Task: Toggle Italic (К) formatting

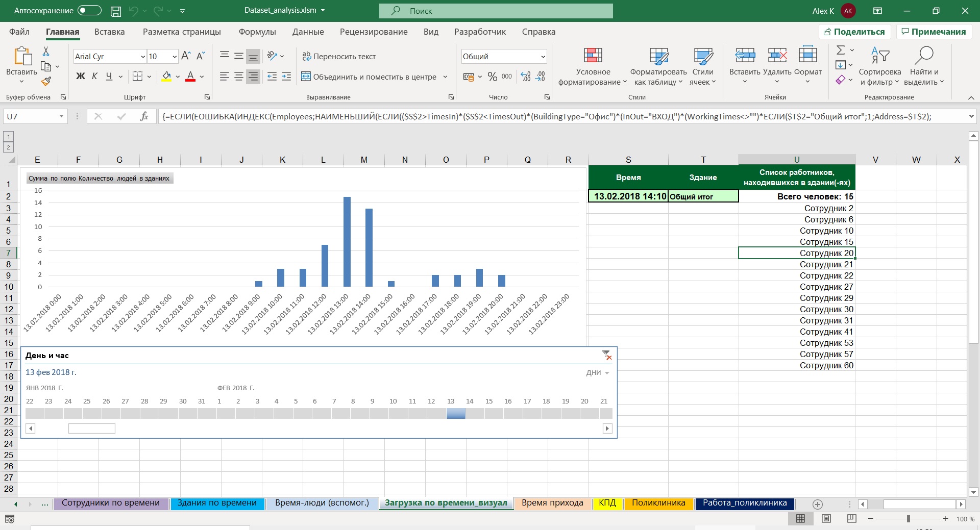Action: click(x=95, y=77)
